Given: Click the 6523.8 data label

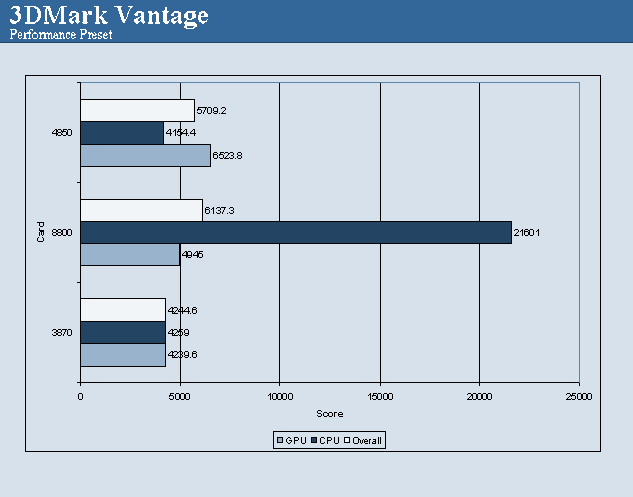Looking at the screenshot, I should pyautogui.click(x=227, y=156).
